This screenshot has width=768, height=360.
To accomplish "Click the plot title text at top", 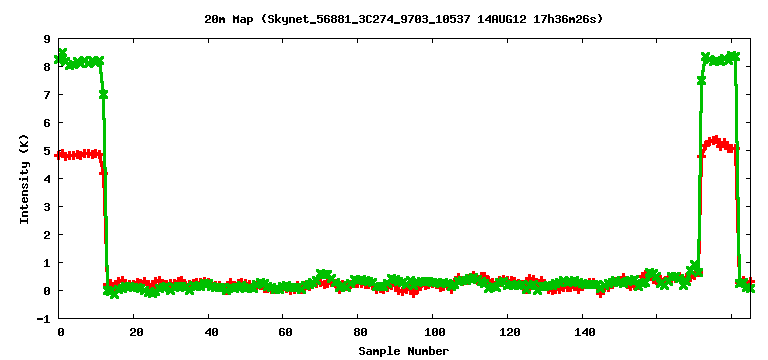I will click(404, 19).
